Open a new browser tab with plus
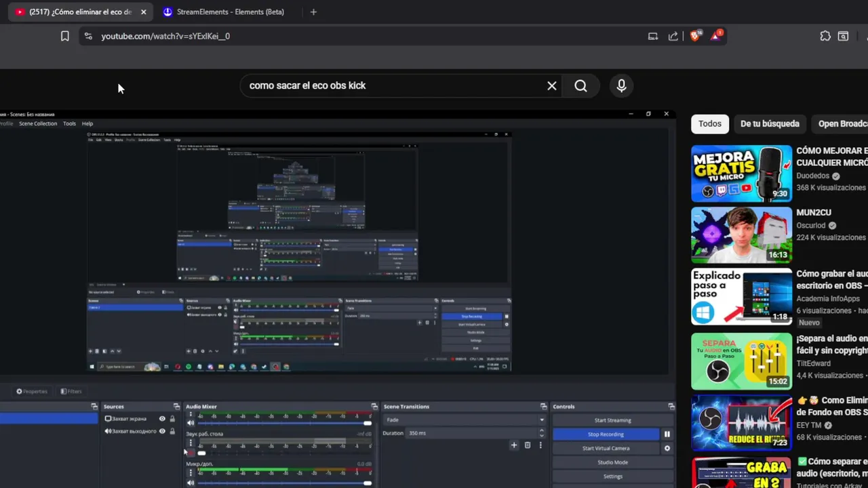This screenshot has width=868, height=488. 313,12
